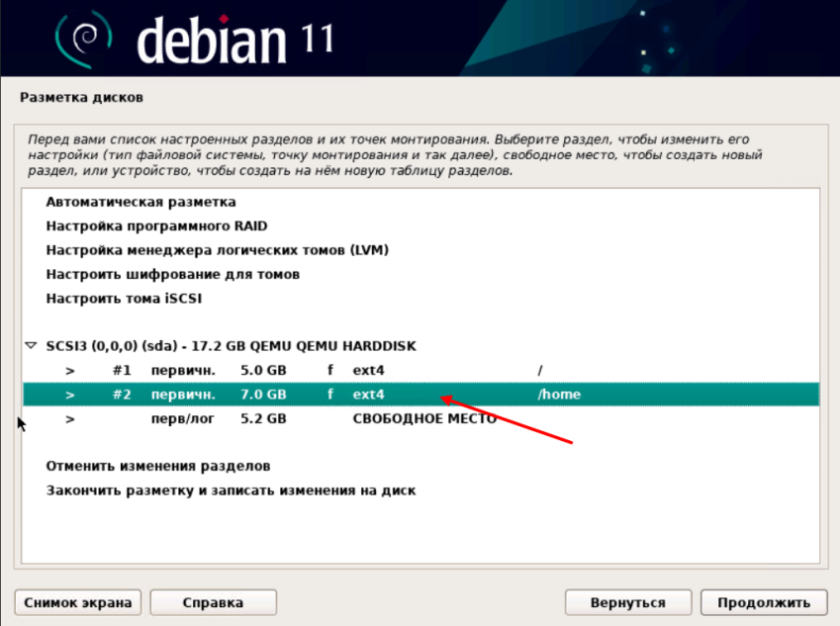Select Отменить изменения разделов
This screenshot has width=840, height=626.
pos(158,466)
